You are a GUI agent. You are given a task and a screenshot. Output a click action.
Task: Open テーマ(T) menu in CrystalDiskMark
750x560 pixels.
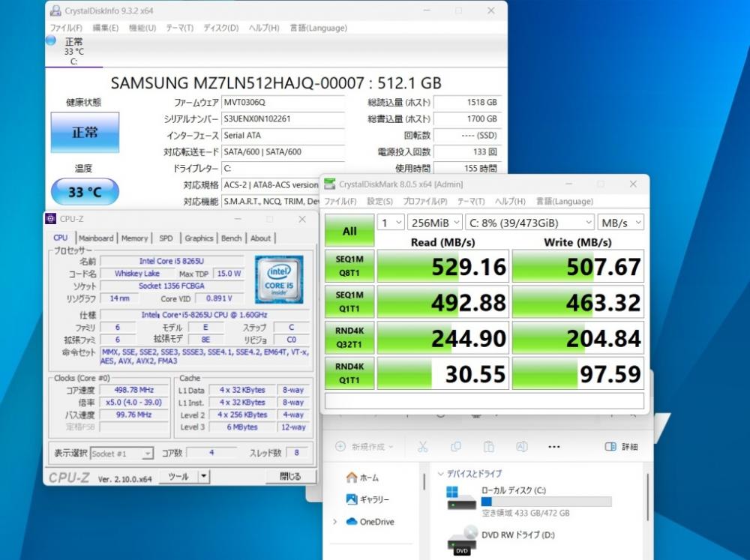point(471,202)
